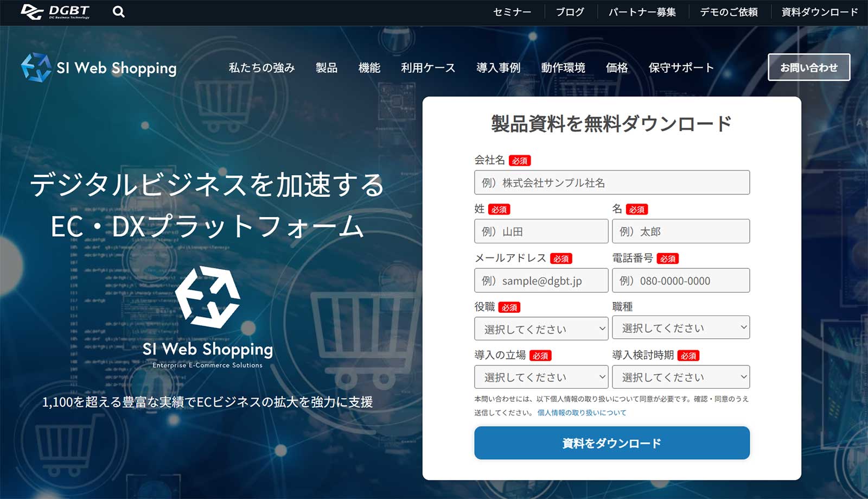The height and width of the screenshot is (499, 868).
Task: Expand the 職種 dropdown
Action: pos(681,327)
